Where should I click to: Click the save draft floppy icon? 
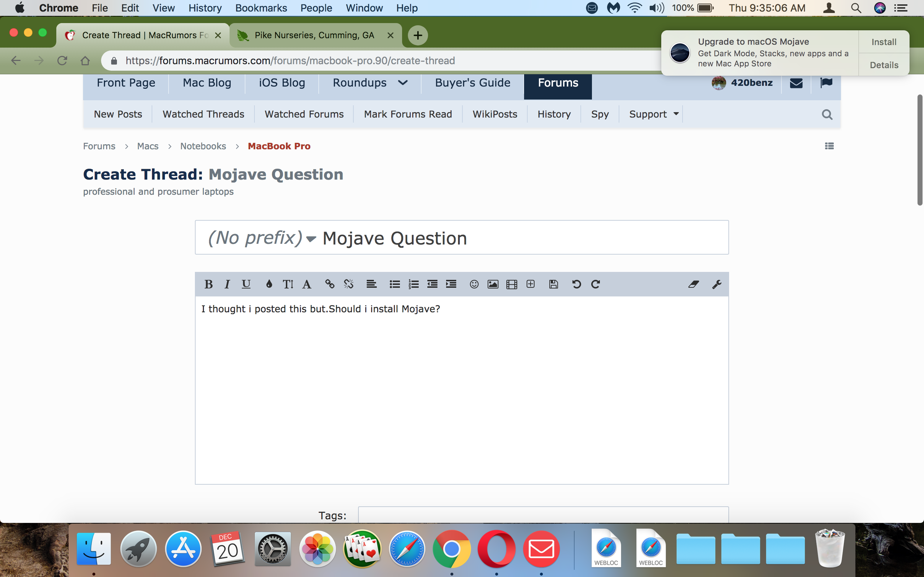click(553, 284)
